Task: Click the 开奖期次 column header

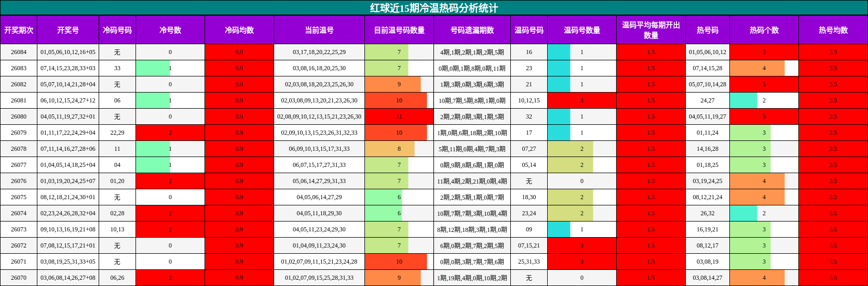Action: point(19,30)
